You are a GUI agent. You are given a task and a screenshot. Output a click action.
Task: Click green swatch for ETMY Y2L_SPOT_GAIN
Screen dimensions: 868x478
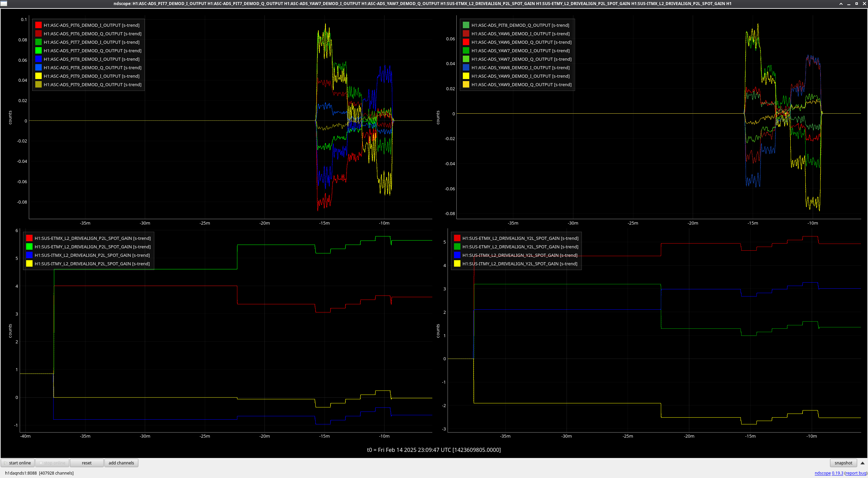(457, 247)
